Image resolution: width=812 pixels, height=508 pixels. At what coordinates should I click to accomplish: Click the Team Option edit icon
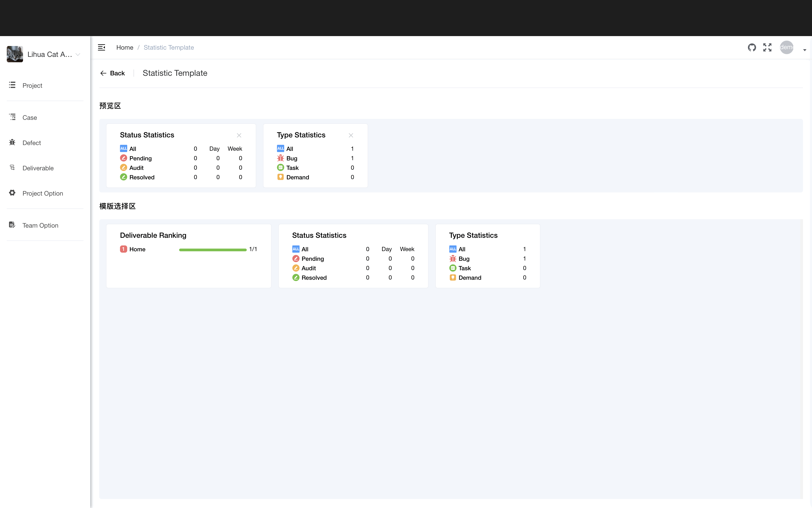point(12,224)
